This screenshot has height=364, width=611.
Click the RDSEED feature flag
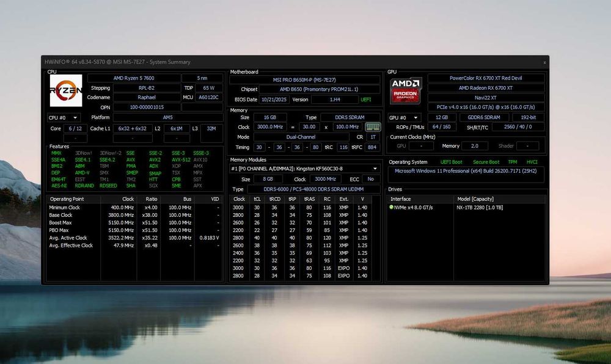(108, 186)
